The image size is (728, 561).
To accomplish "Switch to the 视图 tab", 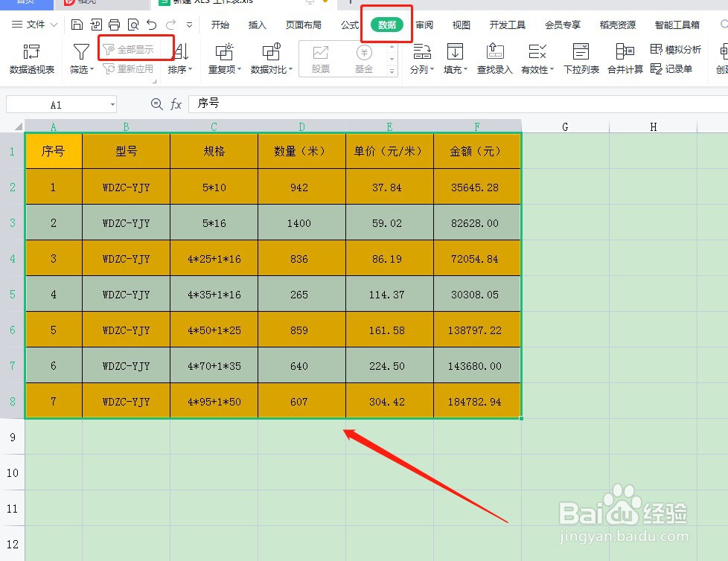I will [461, 25].
